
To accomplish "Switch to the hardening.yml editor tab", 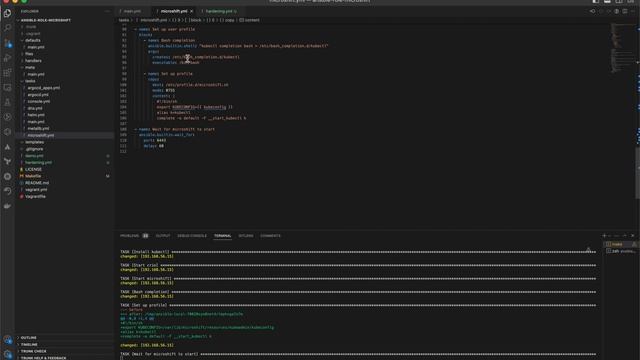I will point(221,11).
